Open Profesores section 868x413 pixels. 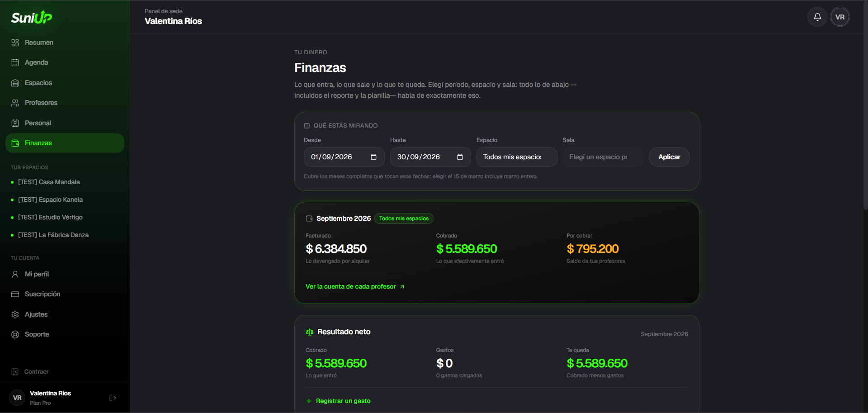[x=65, y=103]
